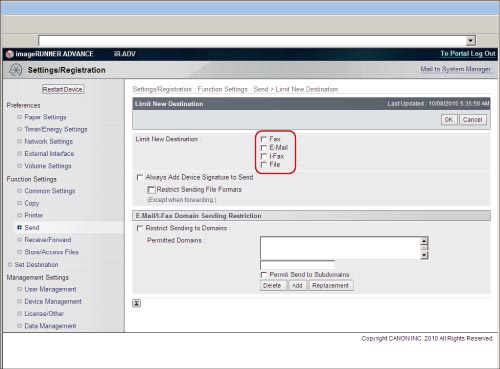Click the Settings/Registration gear icon

pyautogui.click(x=15, y=70)
